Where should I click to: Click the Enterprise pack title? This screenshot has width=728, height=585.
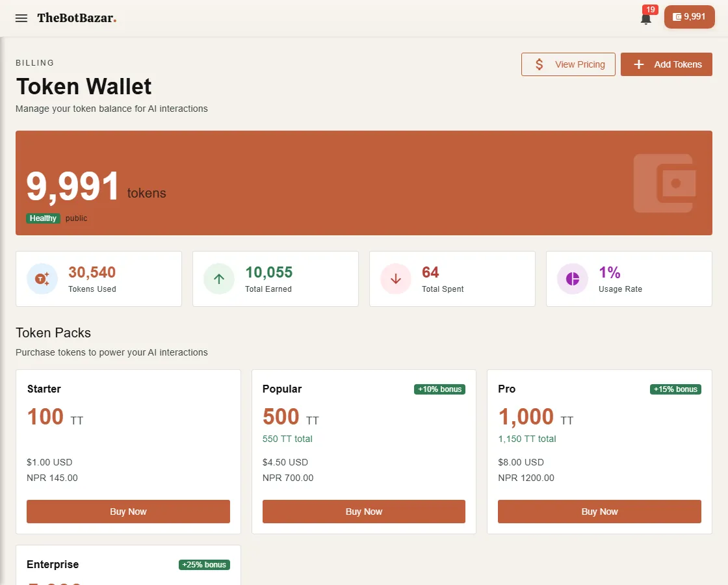coord(53,565)
